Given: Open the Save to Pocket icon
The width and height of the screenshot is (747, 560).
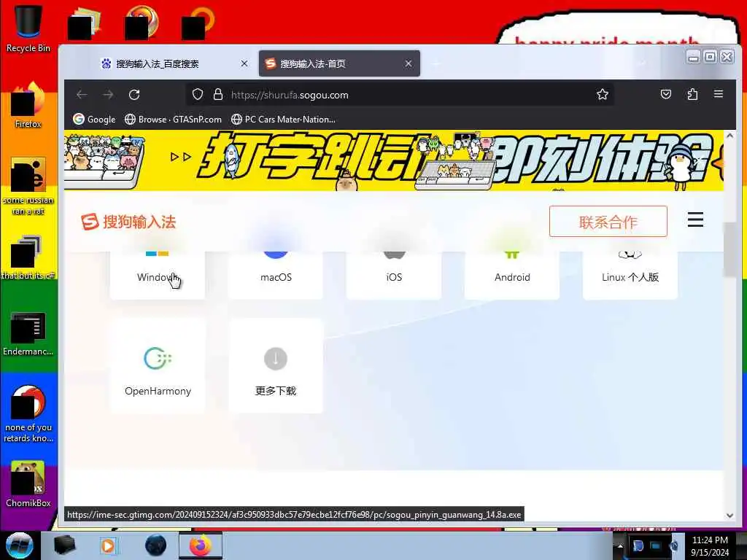Looking at the screenshot, I should click(666, 94).
